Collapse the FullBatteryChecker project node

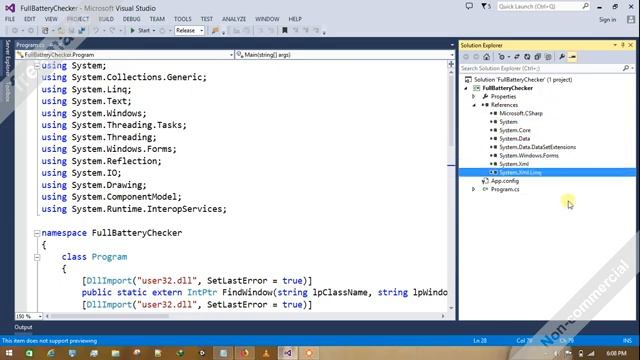[466, 88]
